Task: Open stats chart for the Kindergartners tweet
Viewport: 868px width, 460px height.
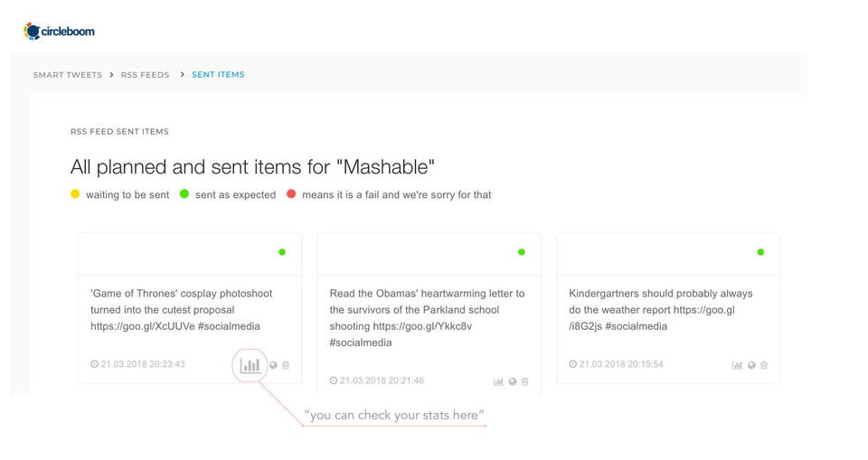Action: pyautogui.click(x=738, y=365)
